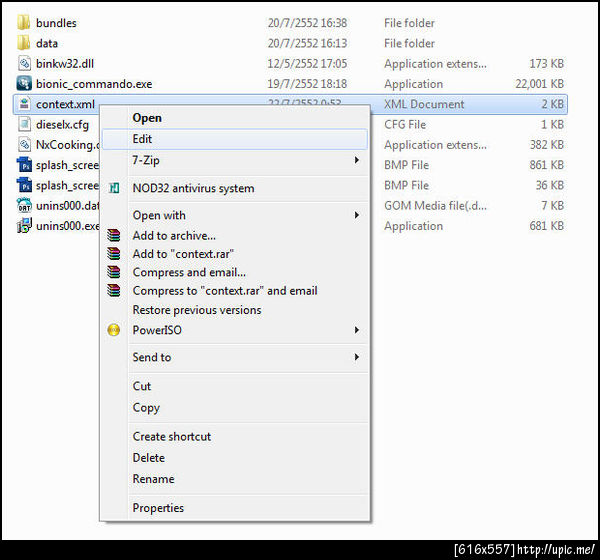The image size is (600, 560).
Task: Choose Create shortcut
Action: pos(235,436)
